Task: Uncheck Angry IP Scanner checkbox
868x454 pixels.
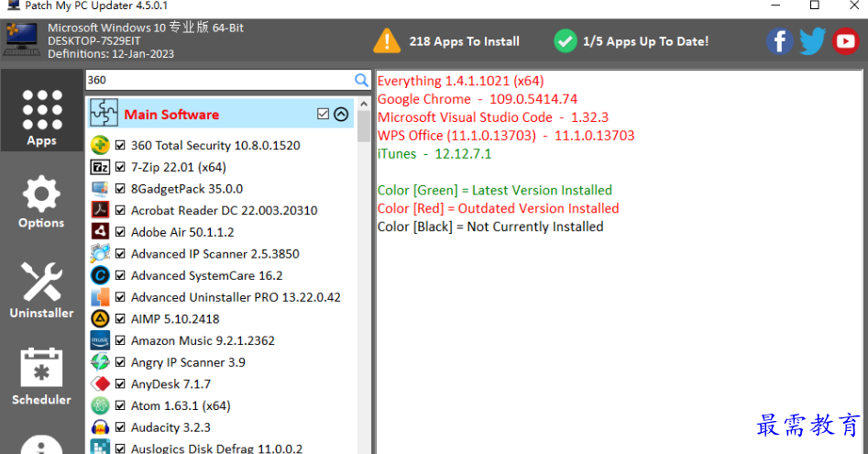Action: point(120,362)
